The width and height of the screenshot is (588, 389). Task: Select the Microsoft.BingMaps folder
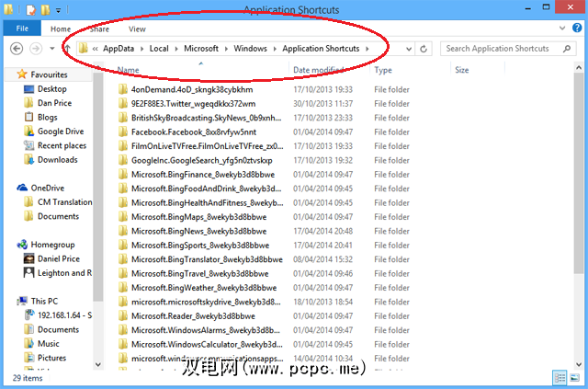pyautogui.click(x=198, y=217)
